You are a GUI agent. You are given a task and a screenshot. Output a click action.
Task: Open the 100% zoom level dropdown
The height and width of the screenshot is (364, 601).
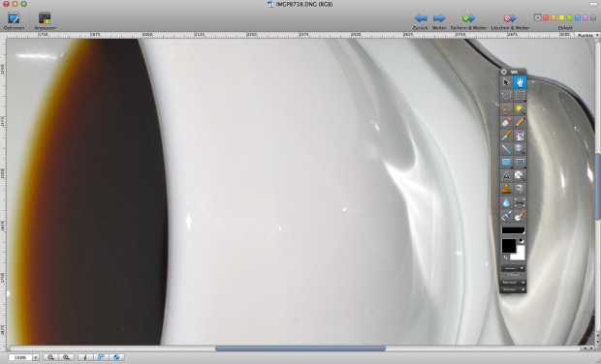35,357
